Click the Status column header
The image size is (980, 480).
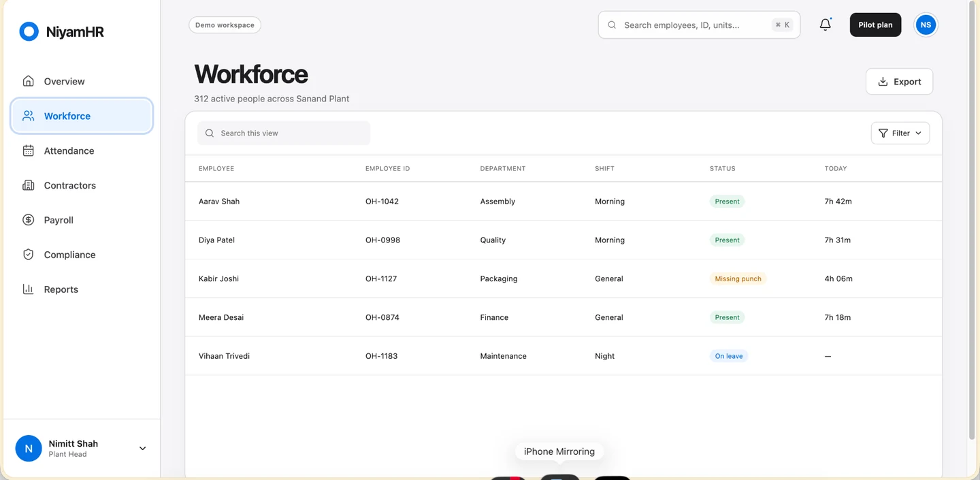point(722,168)
